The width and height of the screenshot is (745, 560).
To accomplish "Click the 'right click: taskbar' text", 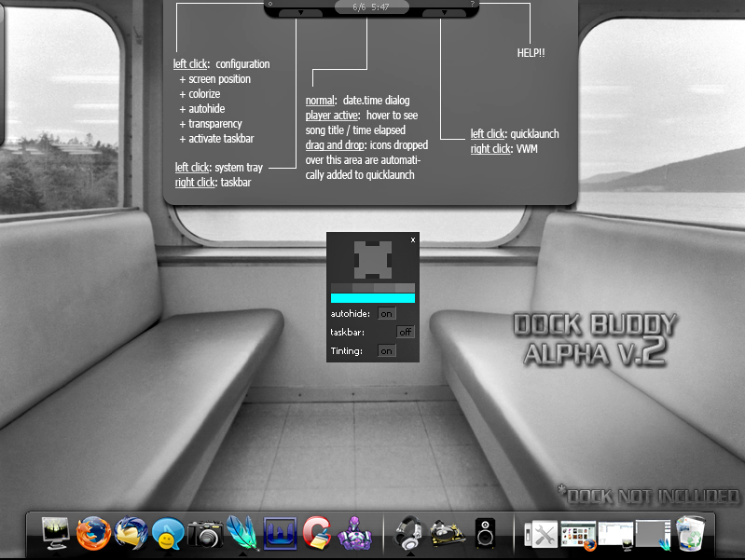I will 213,183.
